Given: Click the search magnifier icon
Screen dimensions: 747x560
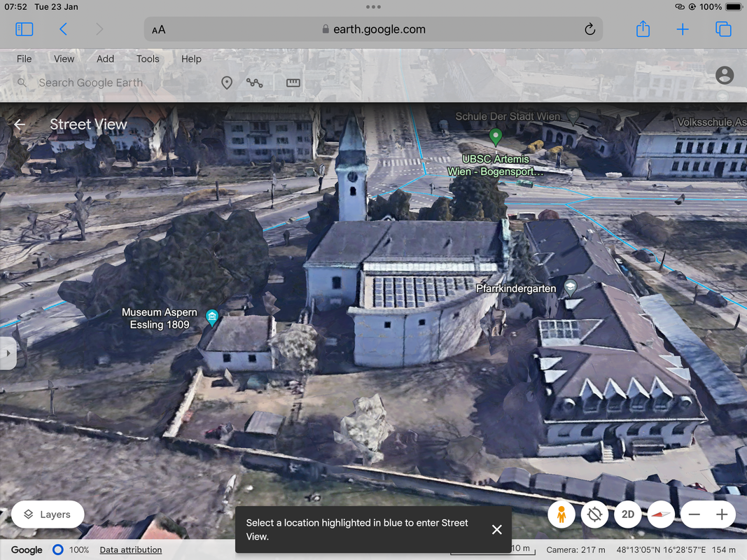Looking at the screenshot, I should click(x=22, y=83).
